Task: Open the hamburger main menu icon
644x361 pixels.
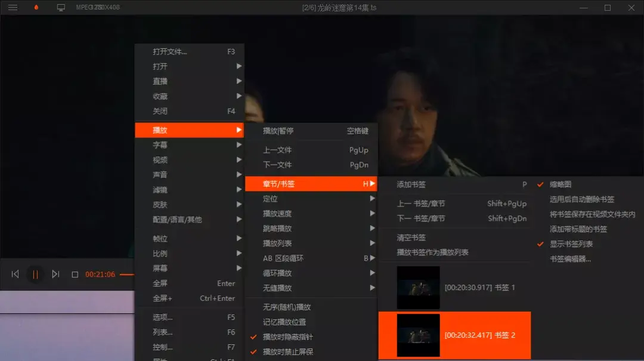Action: click(x=13, y=8)
